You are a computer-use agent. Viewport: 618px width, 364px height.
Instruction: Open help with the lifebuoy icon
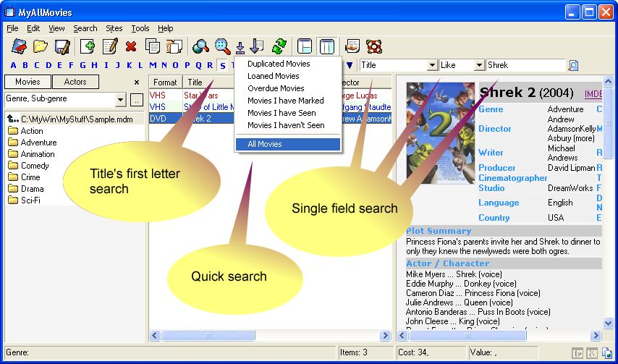[373, 46]
